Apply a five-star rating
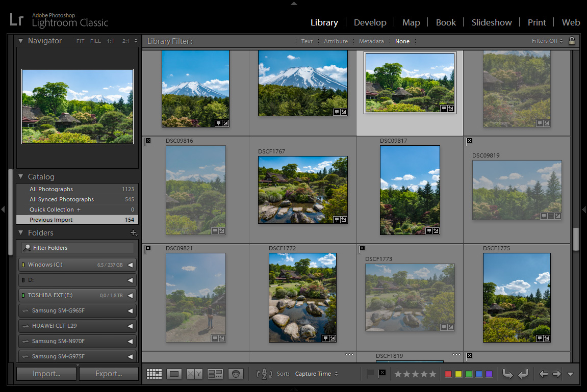 coord(433,374)
